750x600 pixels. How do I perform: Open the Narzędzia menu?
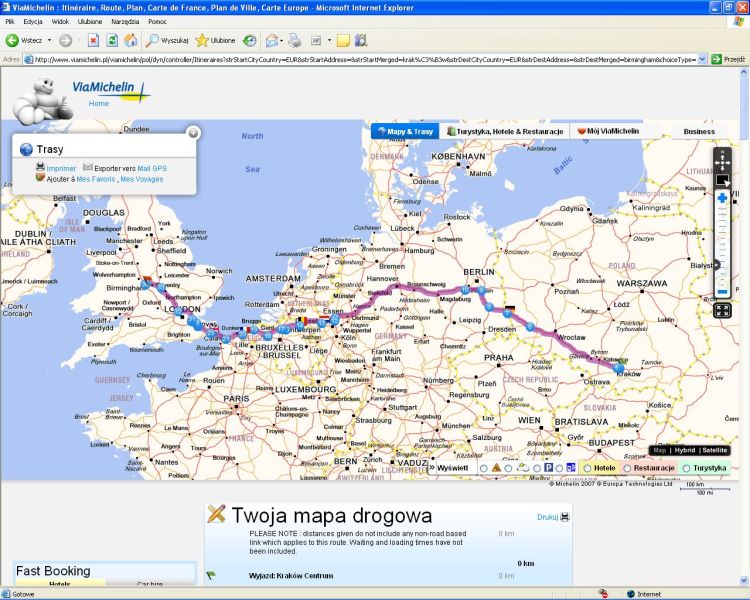pyautogui.click(x=125, y=22)
